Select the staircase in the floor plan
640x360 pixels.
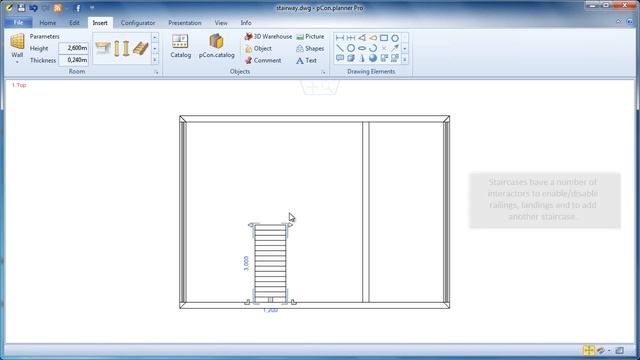(x=270, y=264)
